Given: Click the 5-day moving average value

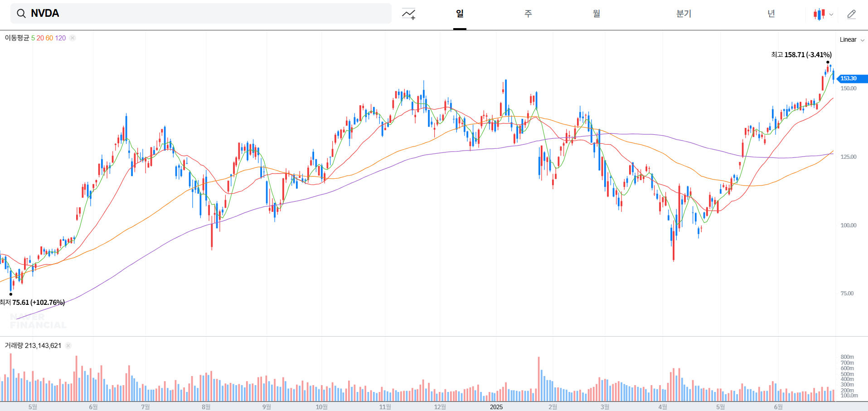Looking at the screenshot, I should pos(33,38).
